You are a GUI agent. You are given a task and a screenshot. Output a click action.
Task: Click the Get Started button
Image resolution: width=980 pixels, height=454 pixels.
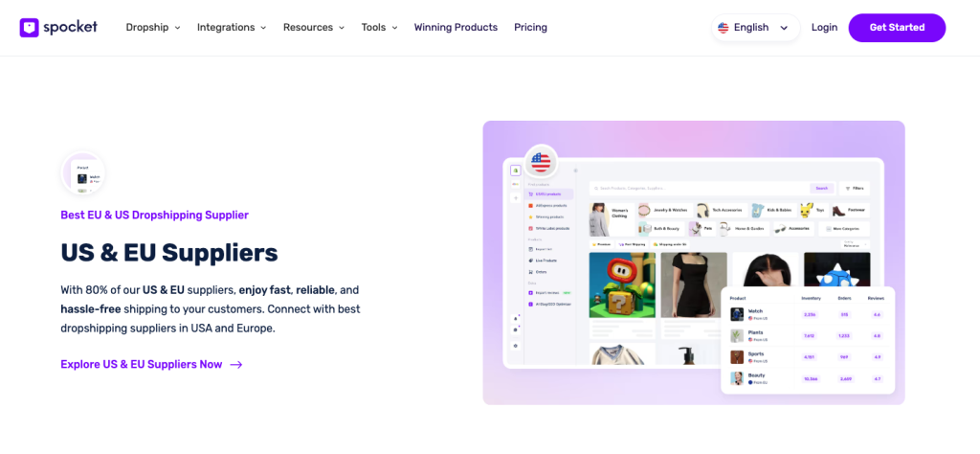click(x=897, y=28)
